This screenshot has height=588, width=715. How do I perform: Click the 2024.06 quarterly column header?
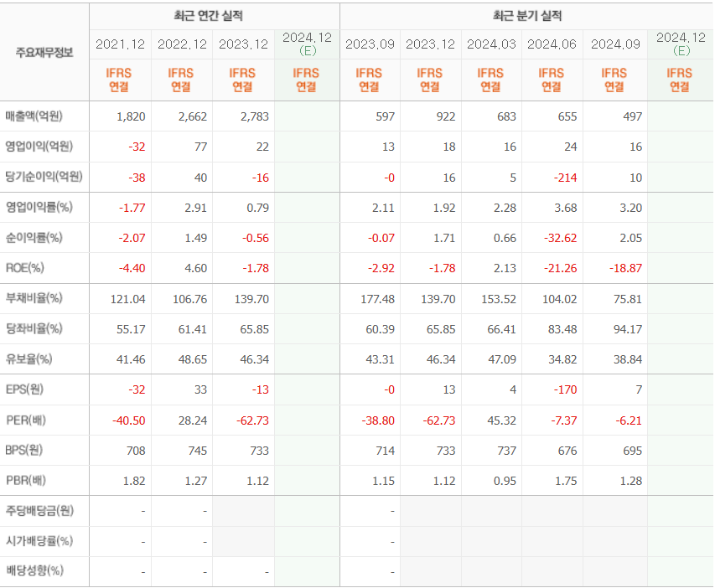coord(552,44)
